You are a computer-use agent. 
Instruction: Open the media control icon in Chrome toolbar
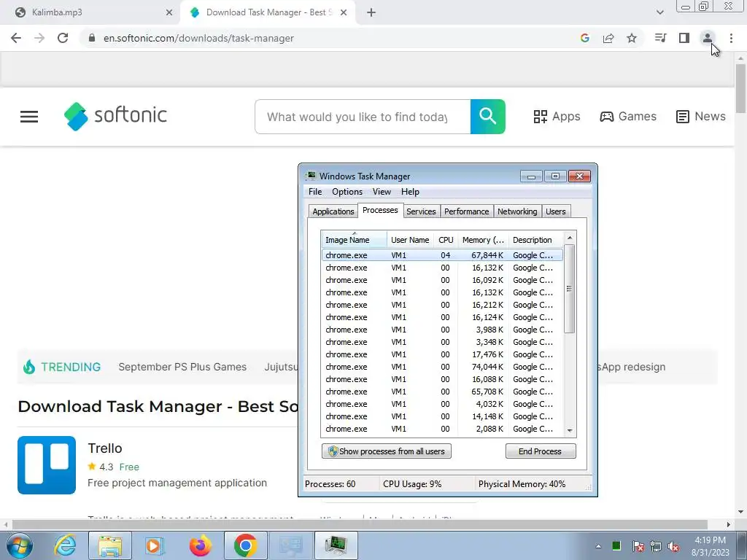pyautogui.click(x=661, y=38)
